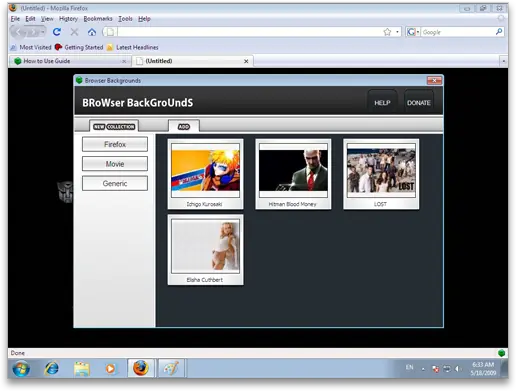Bookmark this page with the star icon
The width and height of the screenshot is (516, 391).
[387, 32]
